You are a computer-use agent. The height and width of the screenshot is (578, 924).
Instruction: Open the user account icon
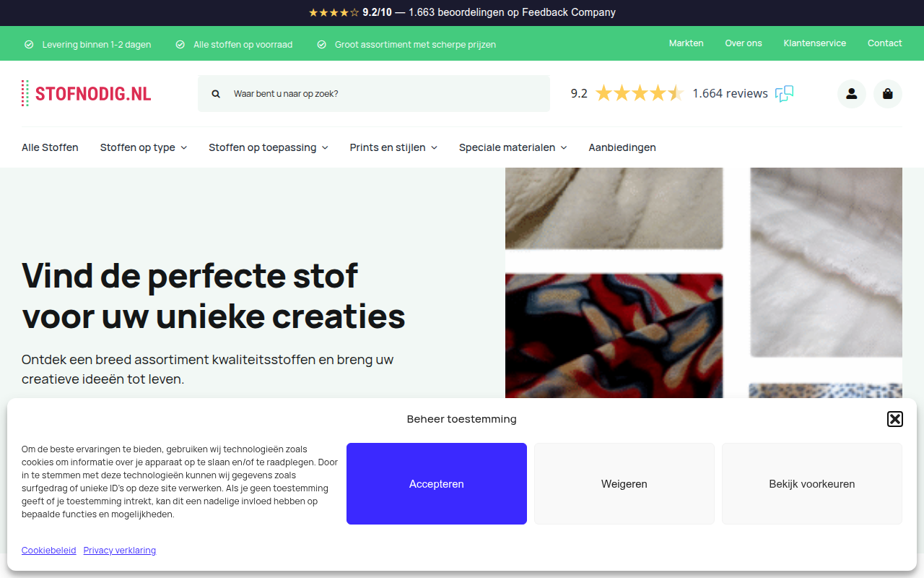[x=852, y=94]
